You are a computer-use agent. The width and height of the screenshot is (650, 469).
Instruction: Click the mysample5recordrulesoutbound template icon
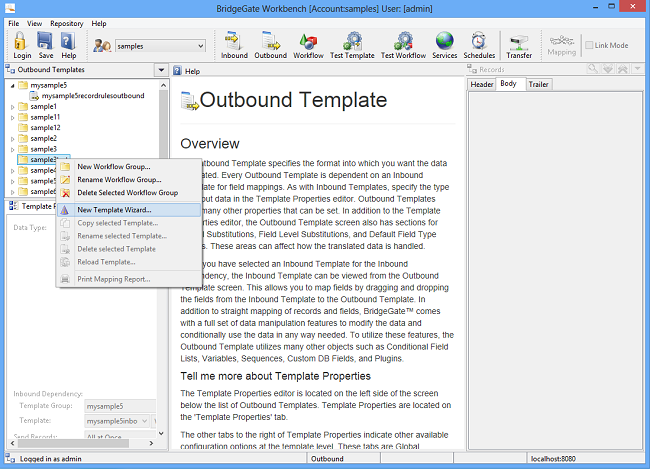coord(34,96)
